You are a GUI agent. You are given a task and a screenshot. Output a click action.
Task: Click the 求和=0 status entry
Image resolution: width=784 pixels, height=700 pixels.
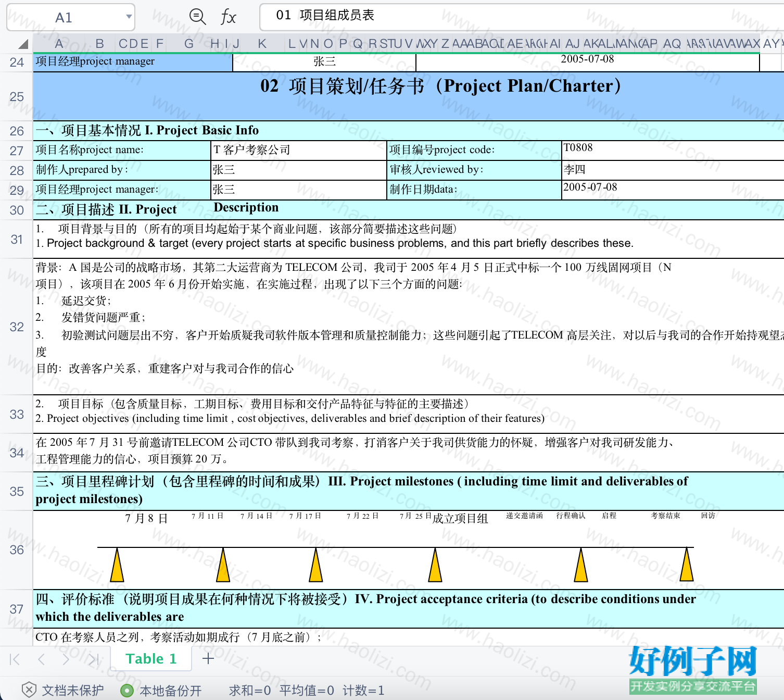pos(250,691)
